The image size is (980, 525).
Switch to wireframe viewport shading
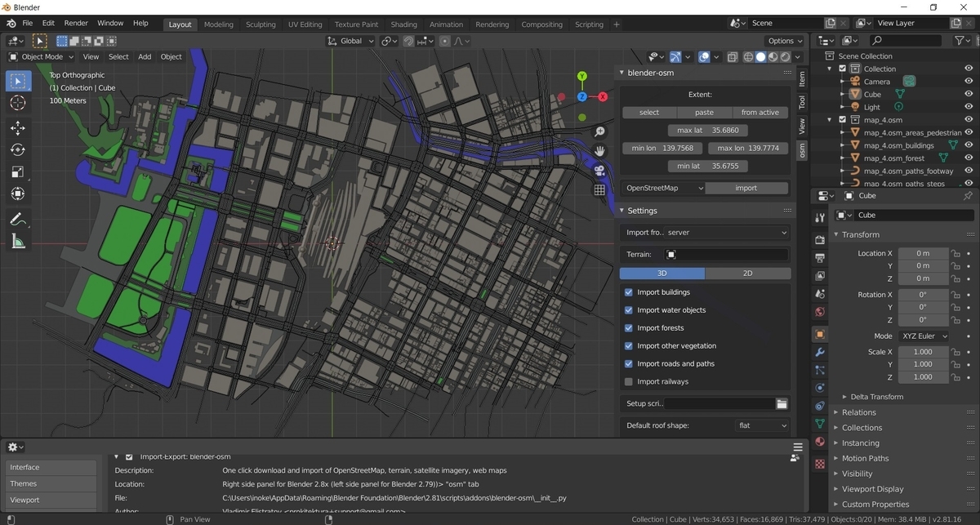tap(748, 57)
